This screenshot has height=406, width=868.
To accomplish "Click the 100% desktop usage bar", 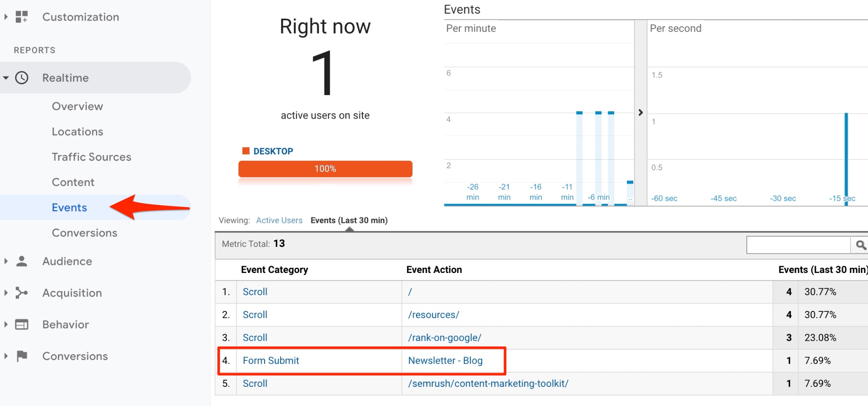I will 325,169.
